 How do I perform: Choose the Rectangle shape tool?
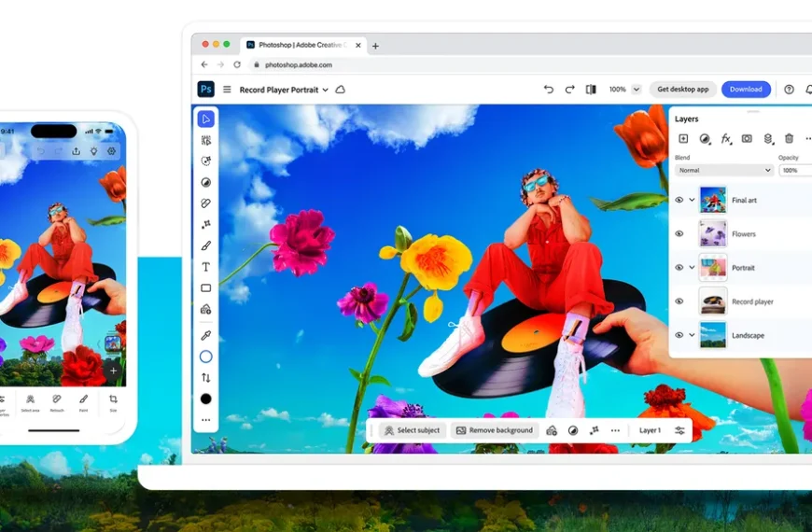pos(205,288)
